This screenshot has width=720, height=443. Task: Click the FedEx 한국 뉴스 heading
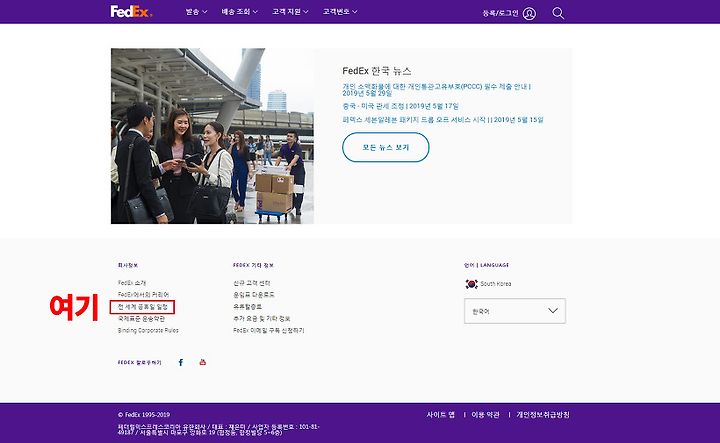pyautogui.click(x=377, y=71)
